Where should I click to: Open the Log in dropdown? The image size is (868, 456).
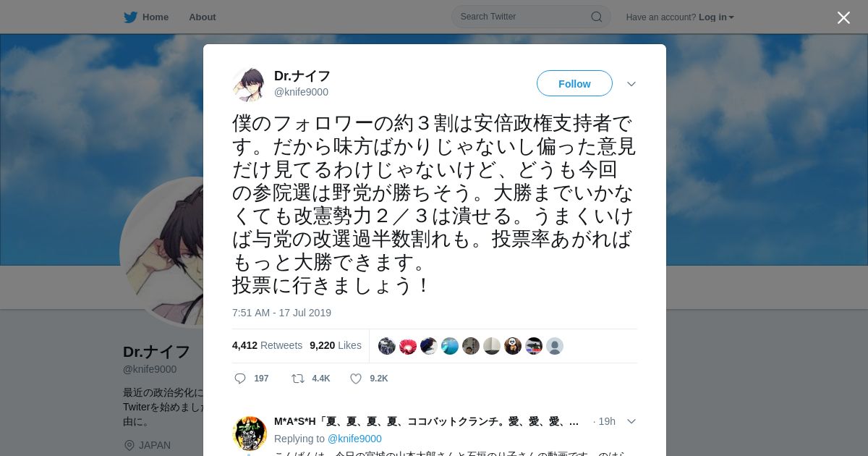716,17
